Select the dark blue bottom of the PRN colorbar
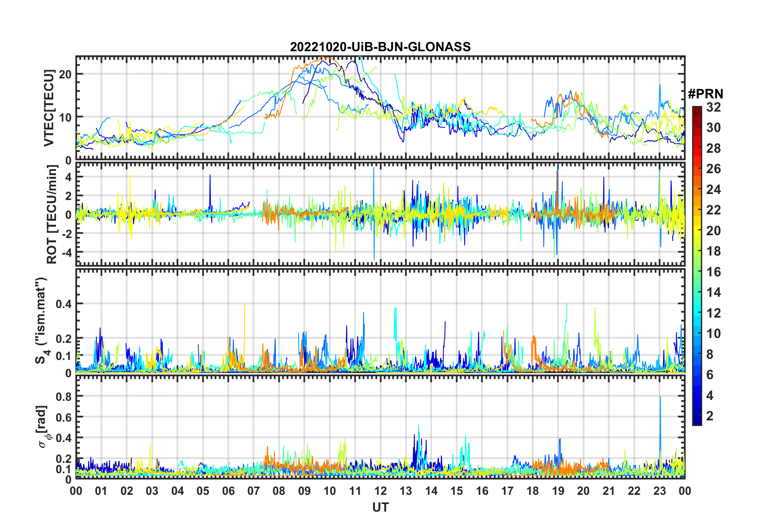Screen dimensions: 761x532 pyautogui.click(x=697, y=422)
